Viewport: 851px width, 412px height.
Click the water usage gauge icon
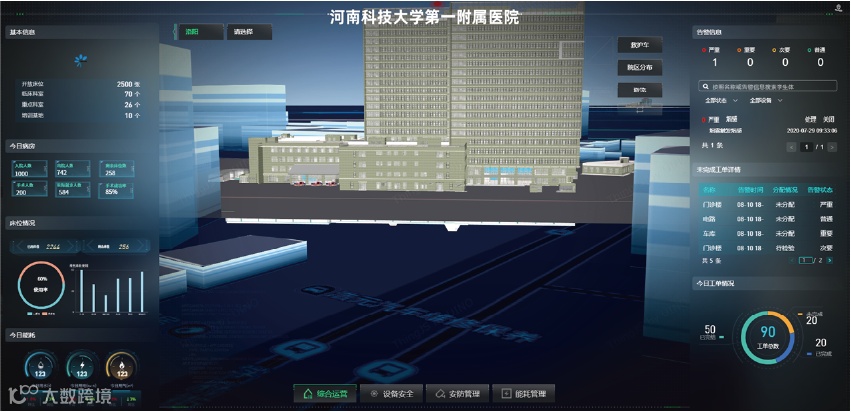41,366
